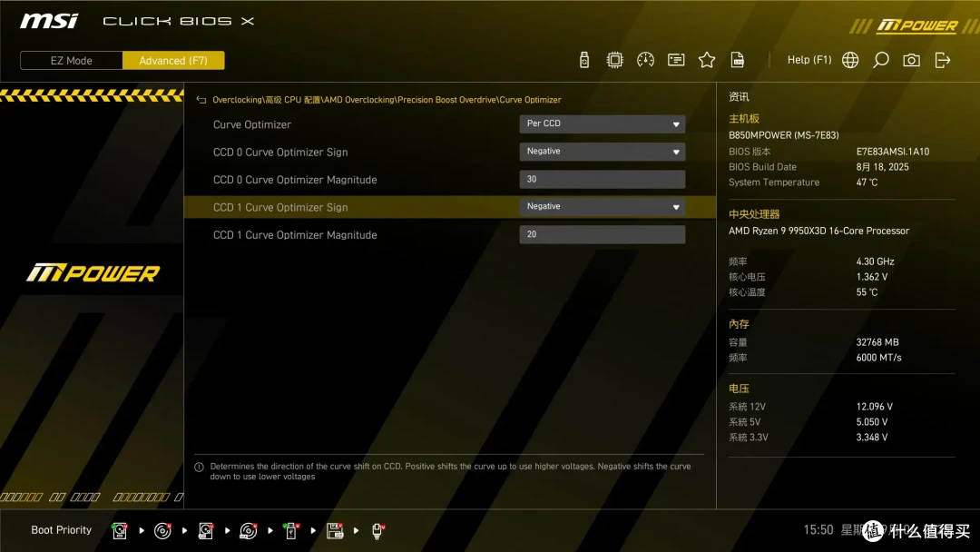Open the Curve Optimizer Per CCD dropdown
Viewport: 980px width, 552px height.
[x=602, y=123]
